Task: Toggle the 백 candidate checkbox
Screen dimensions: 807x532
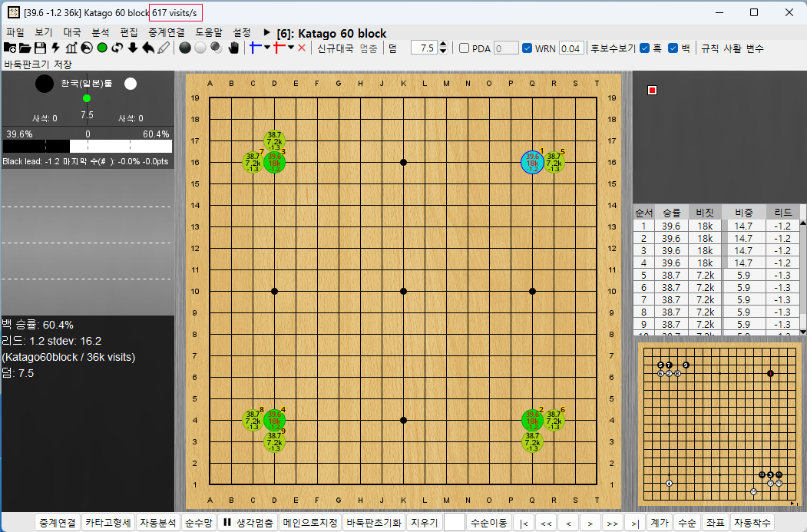Action: (673, 48)
